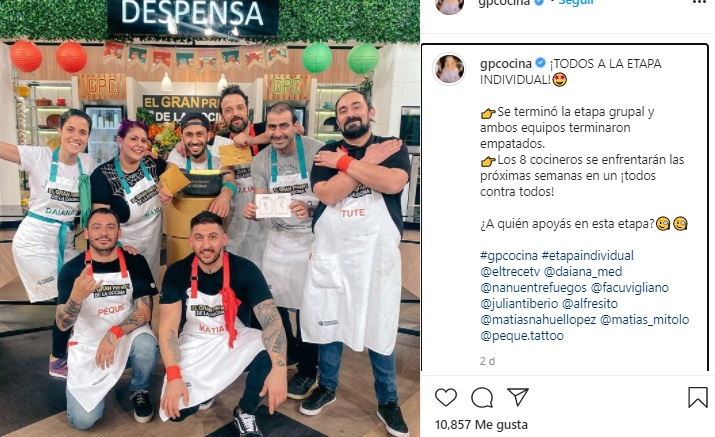Save the post with the bookmark icon

(x=698, y=397)
